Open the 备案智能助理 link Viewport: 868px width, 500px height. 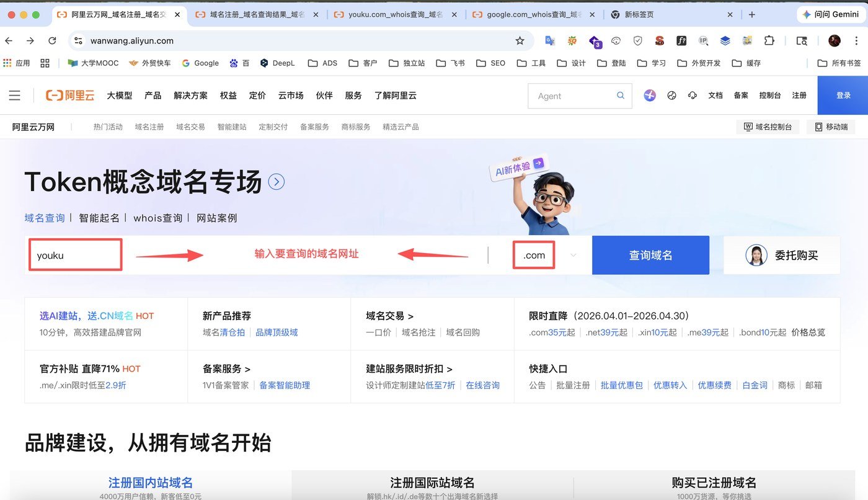coord(285,385)
